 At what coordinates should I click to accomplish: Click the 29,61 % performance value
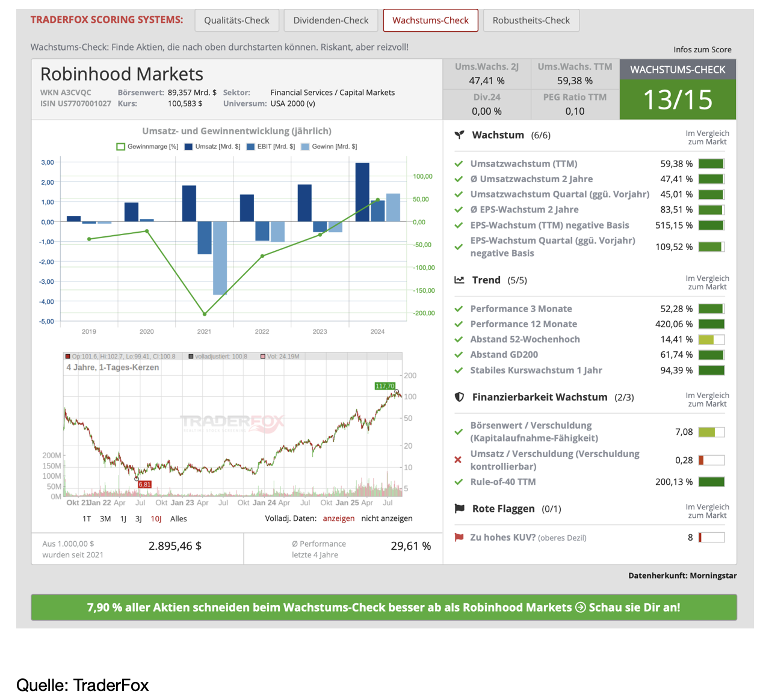pos(411,546)
